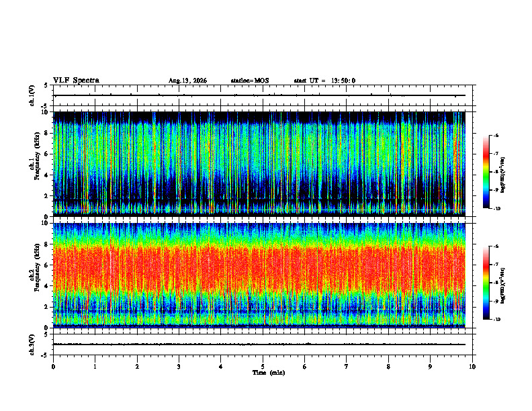Click time axis tick label "6"
Viewport: 532px width, 411px height.
[x=305, y=367]
